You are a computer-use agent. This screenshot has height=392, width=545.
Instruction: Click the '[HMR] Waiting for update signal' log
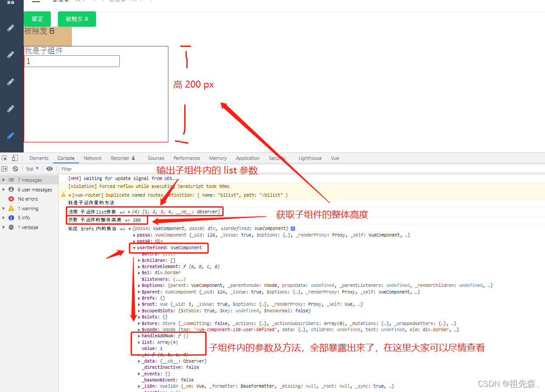click(124, 178)
